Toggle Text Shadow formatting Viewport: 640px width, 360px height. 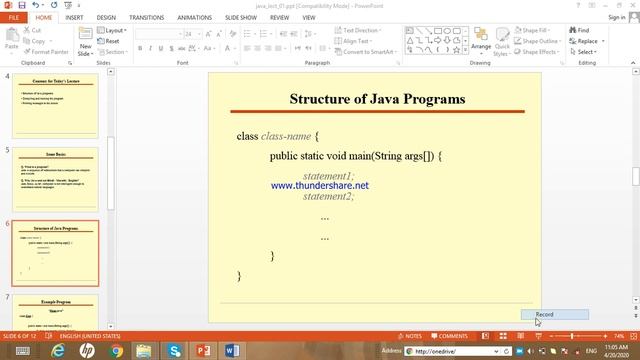pyautogui.click(x=171, y=49)
